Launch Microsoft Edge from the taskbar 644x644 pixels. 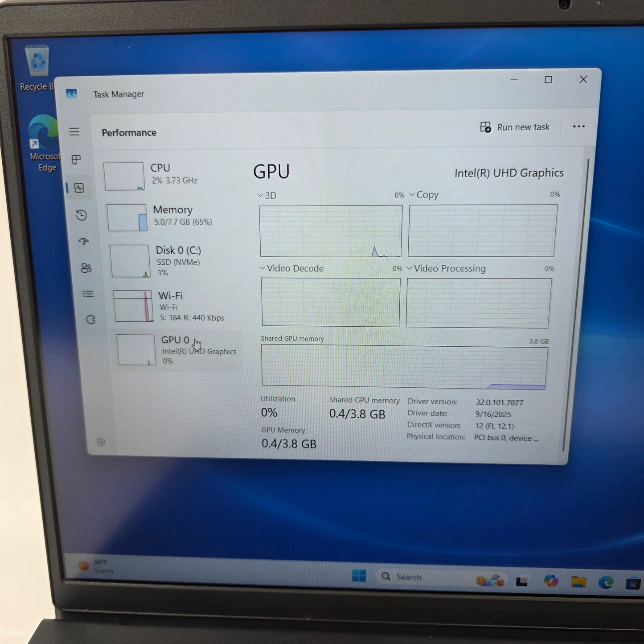pos(606,582)
